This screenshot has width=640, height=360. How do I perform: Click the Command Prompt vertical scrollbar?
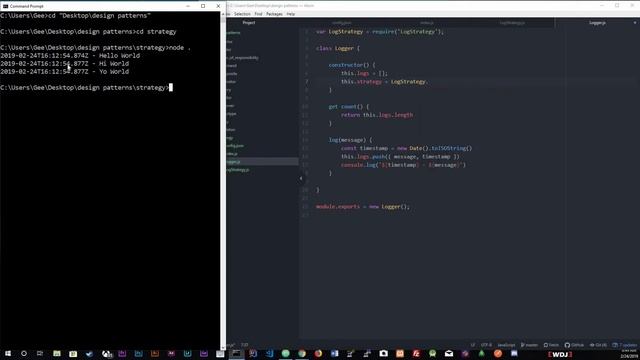pyautogui.click(x=223, y=180)
